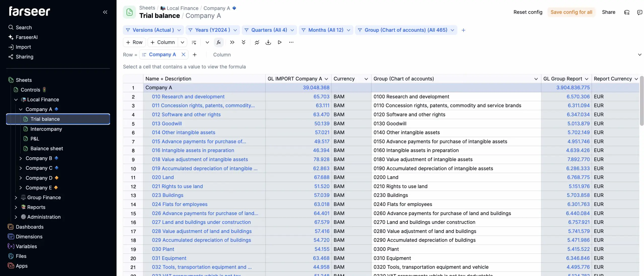Open the three-dots more options menu

(x=291, y=42)
